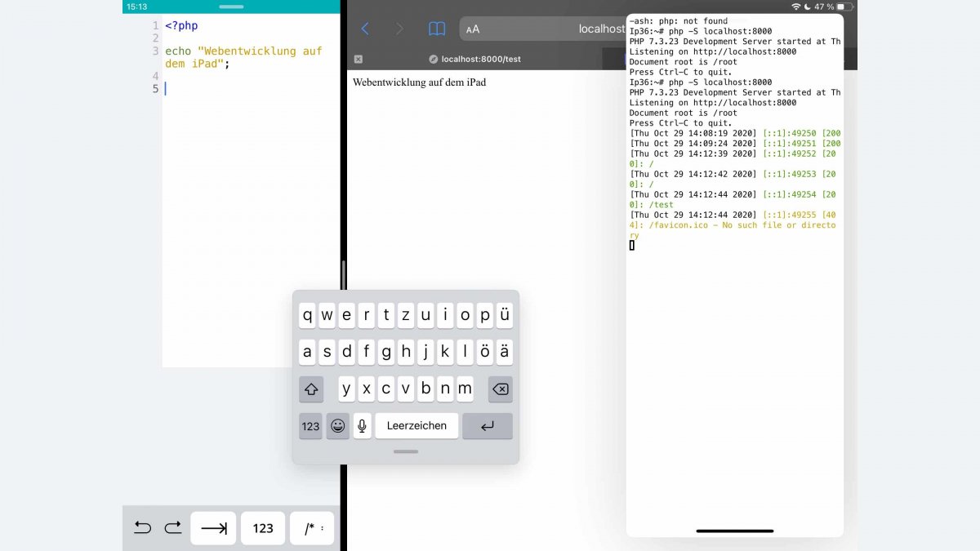Image resolution: width=980 pixels, height=551 pixels.
Task: Toggle uppercase with the Shift key
Action: 310,389
